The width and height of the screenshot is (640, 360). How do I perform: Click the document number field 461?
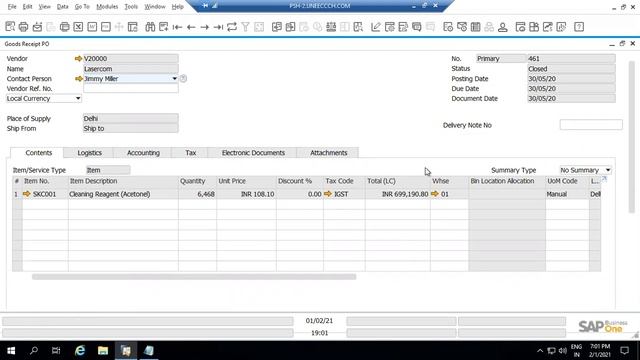coord(571,59)
